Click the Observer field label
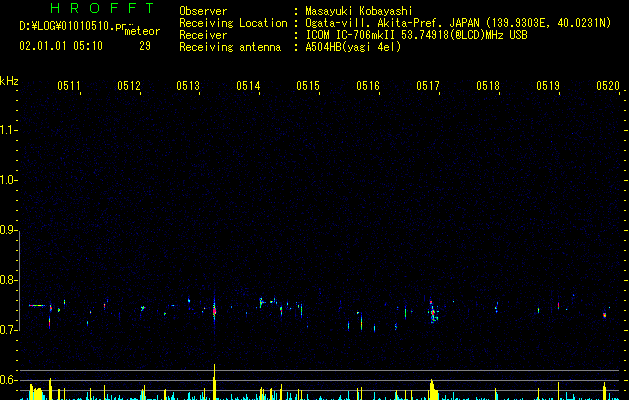 click(x=203, y=11)
